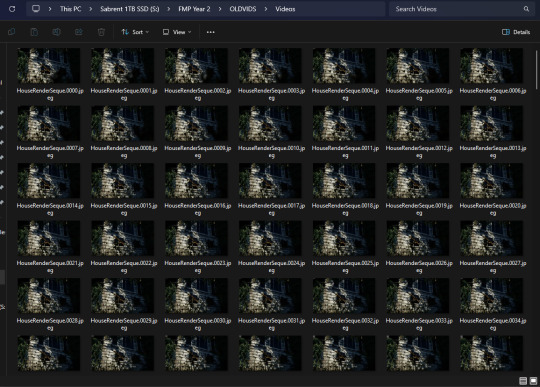The height and width of the screenshot is (387, 540).
Task: Open the See more ellipsis menu
Action: click(x=210, y=32)
